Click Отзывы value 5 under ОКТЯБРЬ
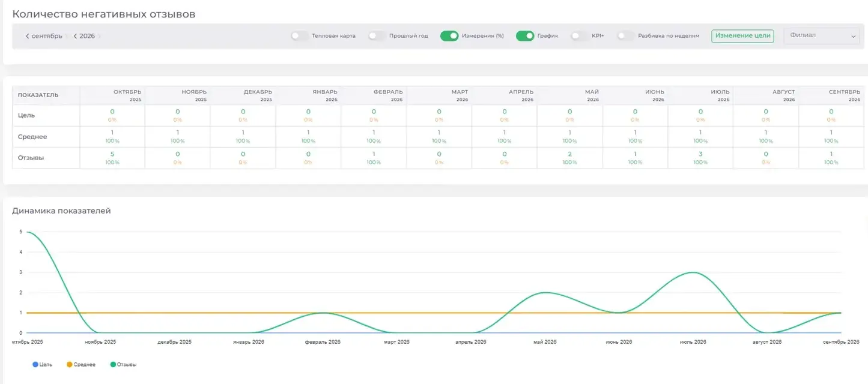Viewport: 868px width, 384px height. (x=112, y=154)
